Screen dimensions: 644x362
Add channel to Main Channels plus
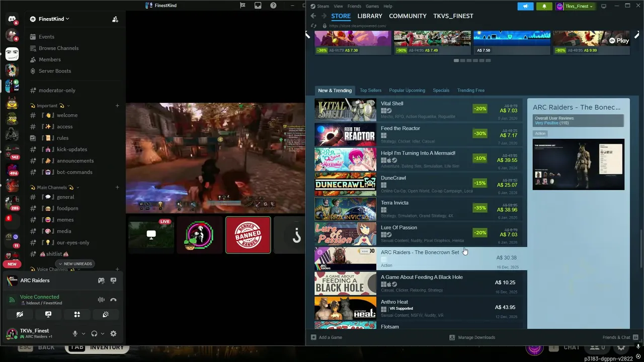[117, 188]
